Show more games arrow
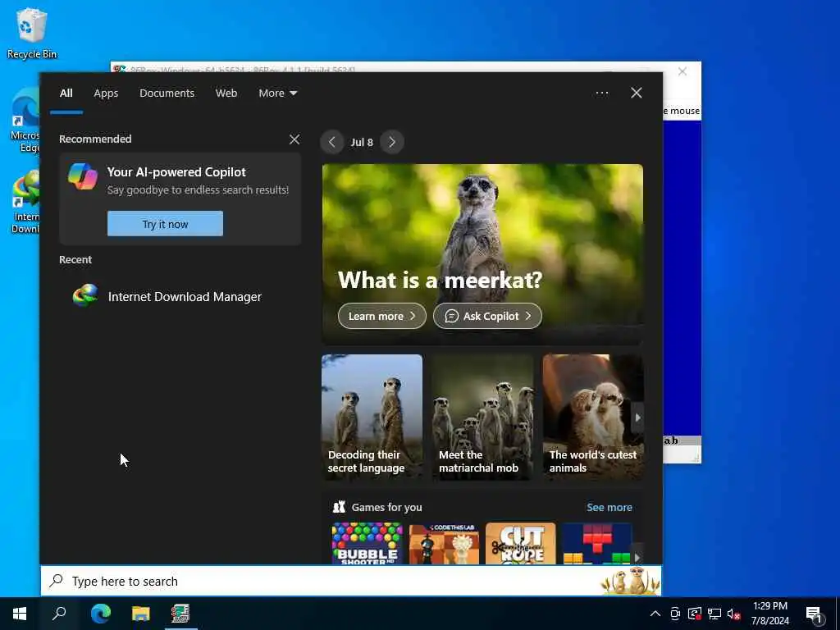Viewport: 840px width, 630px height. point(637,557)
